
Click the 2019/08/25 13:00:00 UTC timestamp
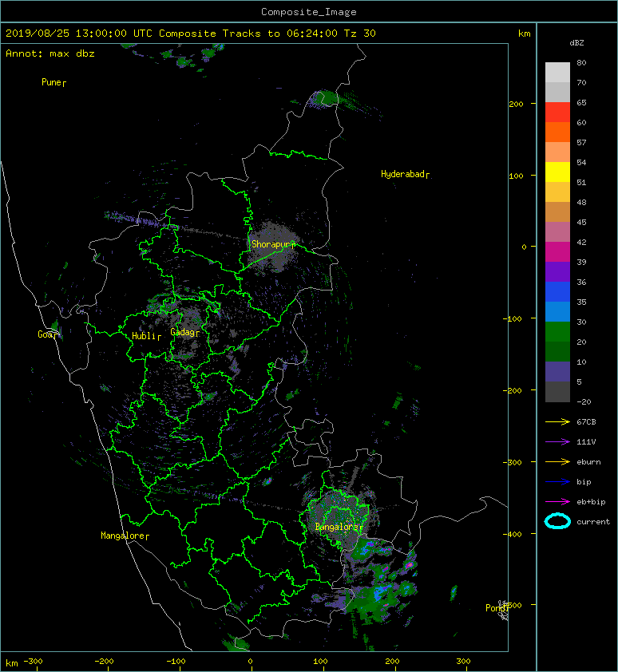coord(79,34)
